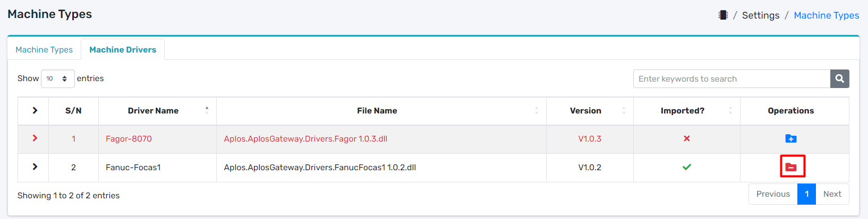This screenshot has width=868, height=219.
Task: Click the chip icon in breadcrumb
Action: click(723, 15)
